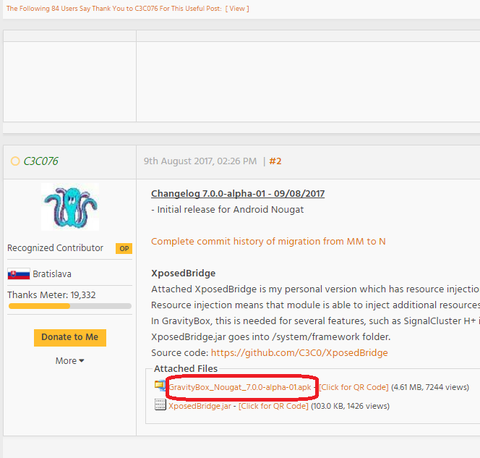Click the octopus avatar image

coord(70,207)
